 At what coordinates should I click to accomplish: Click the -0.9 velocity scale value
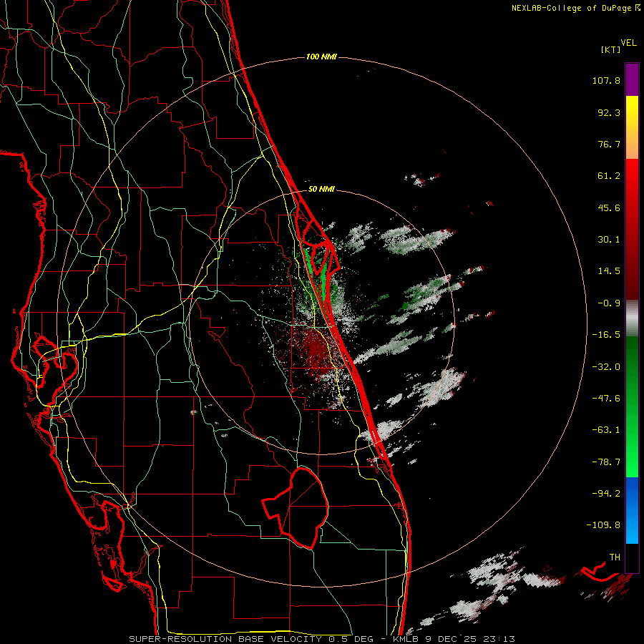click(x=609, y=303)
